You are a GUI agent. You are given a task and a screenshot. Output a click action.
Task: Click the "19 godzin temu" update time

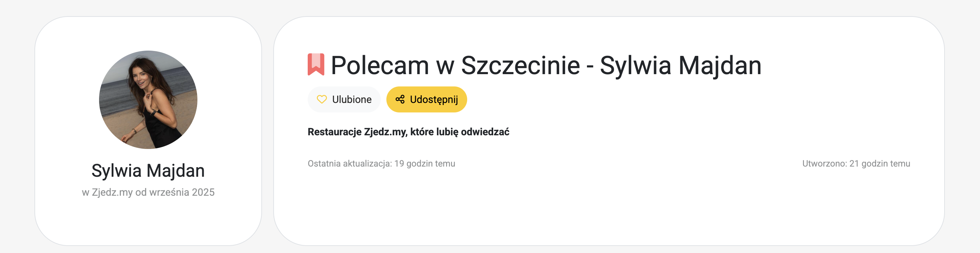click(425, 164)
